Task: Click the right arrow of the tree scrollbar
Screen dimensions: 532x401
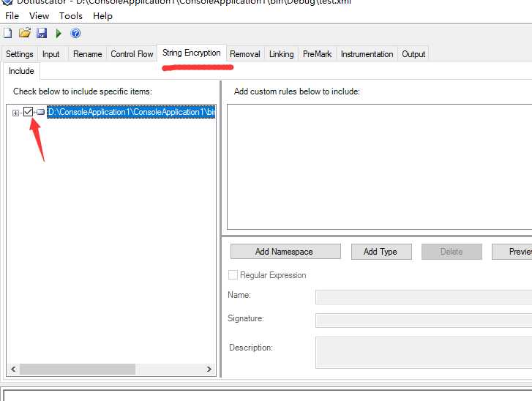Action: point(209,369)
